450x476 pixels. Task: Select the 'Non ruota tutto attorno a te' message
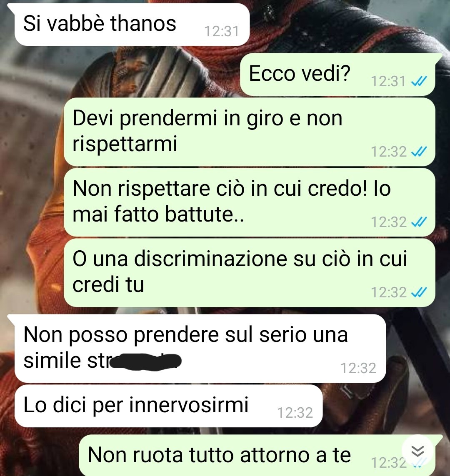tap(257, 455)
